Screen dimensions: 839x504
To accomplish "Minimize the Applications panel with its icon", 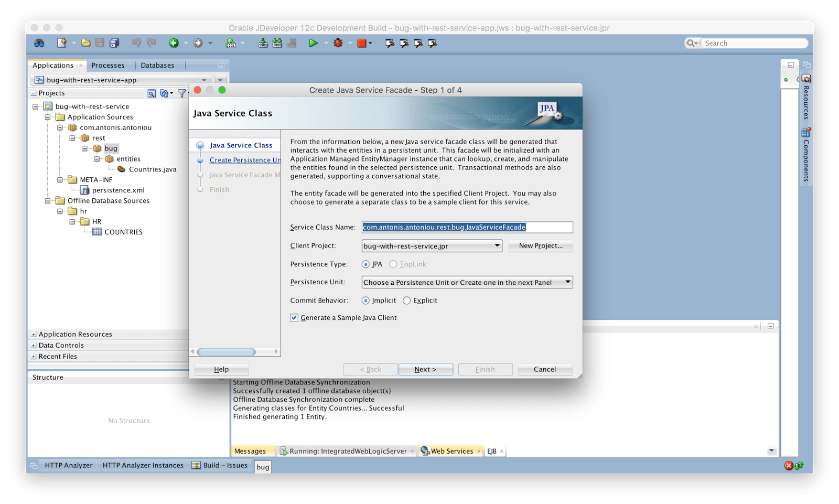I will point(221,66).
